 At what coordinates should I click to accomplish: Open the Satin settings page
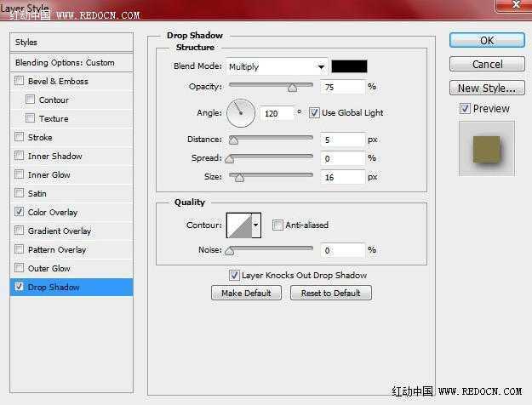coord(37,193)
